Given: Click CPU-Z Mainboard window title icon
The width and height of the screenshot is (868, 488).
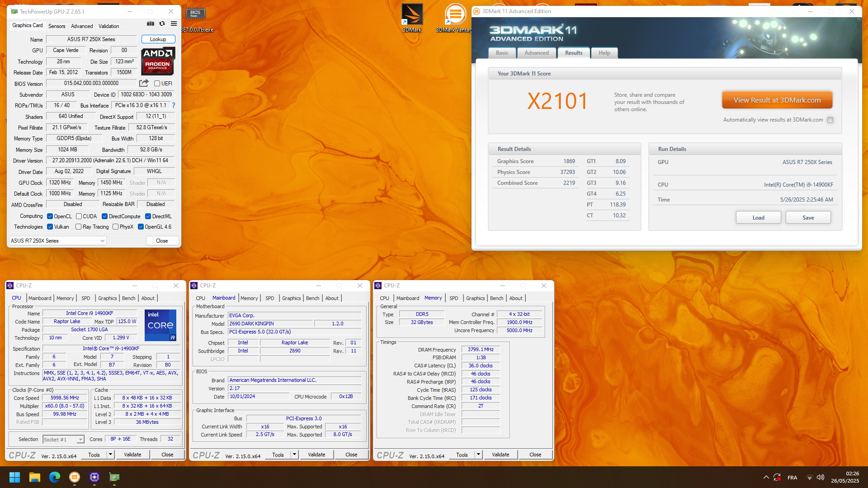Looking at the screenshot, I should click(194, 286).
